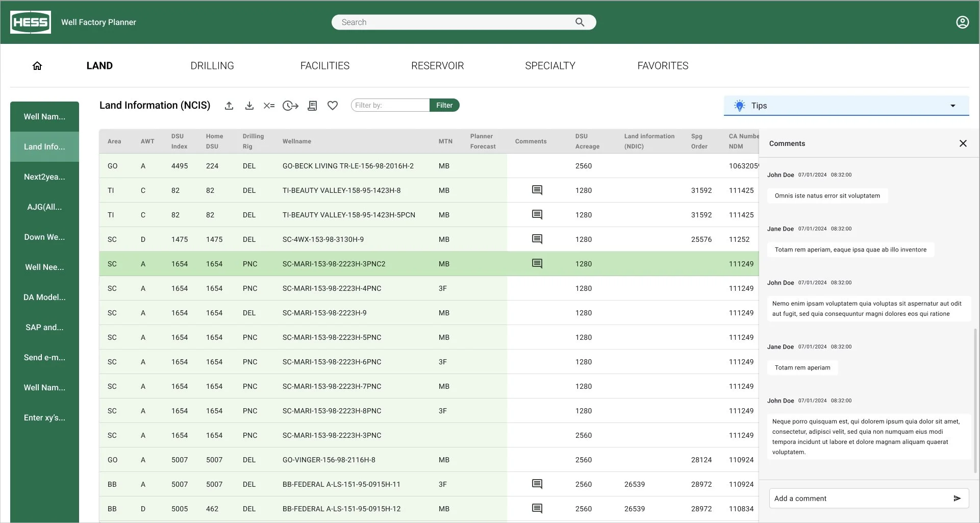
Task: Open comments for TI-BEAUTY VALLEY-158-95-1423H-8
Action: point(537,190)
